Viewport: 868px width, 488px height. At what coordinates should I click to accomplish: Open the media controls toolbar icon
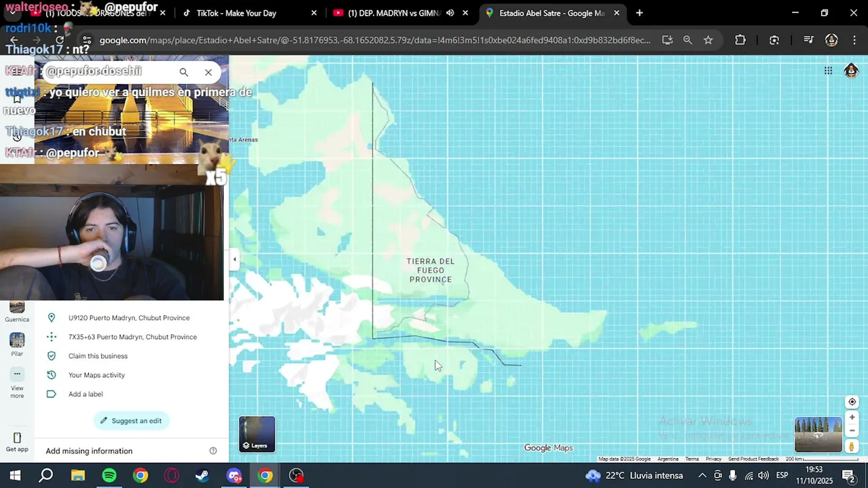coord(808,40)
